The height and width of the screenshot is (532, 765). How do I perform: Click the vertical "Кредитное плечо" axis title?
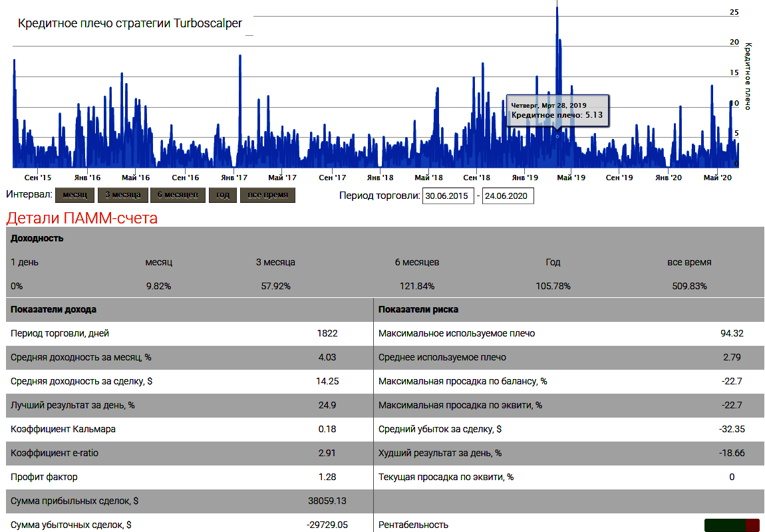[748, 76]
